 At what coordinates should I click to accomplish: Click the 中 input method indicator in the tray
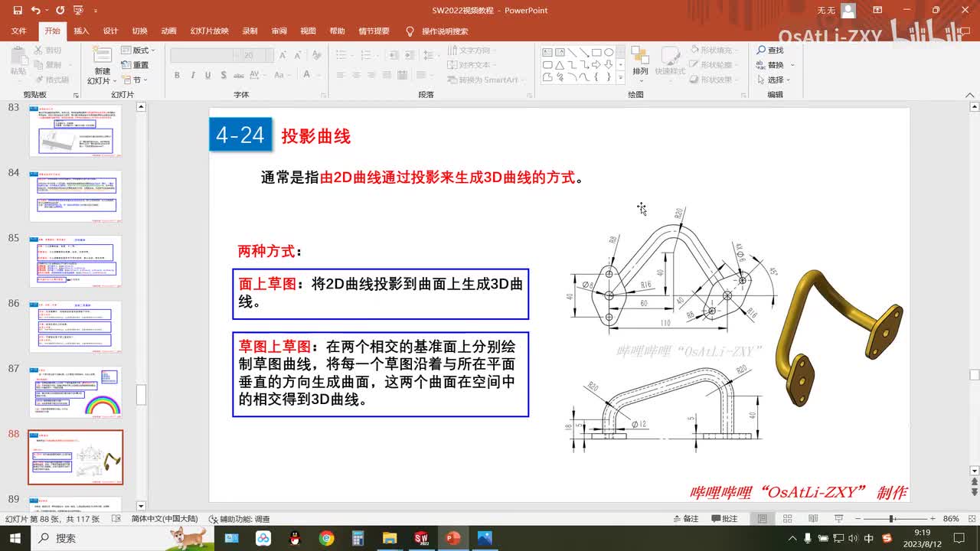tap(869, 538)
